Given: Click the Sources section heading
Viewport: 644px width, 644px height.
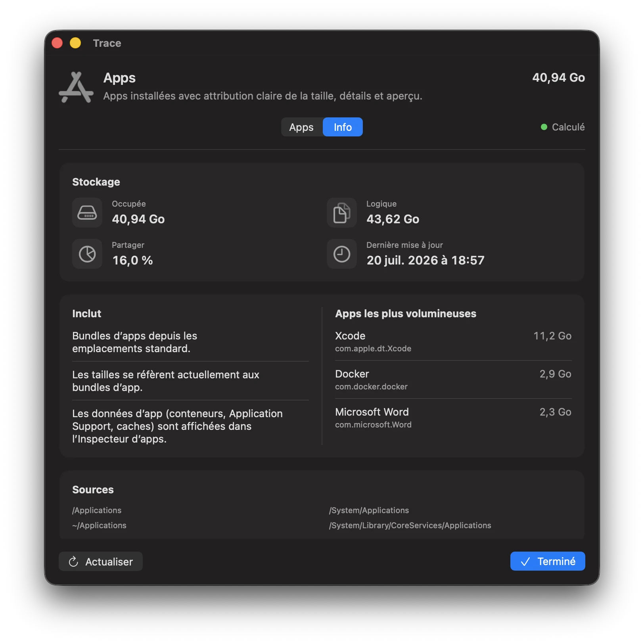Looking at the screenshot, I should (x=93, y=490).
